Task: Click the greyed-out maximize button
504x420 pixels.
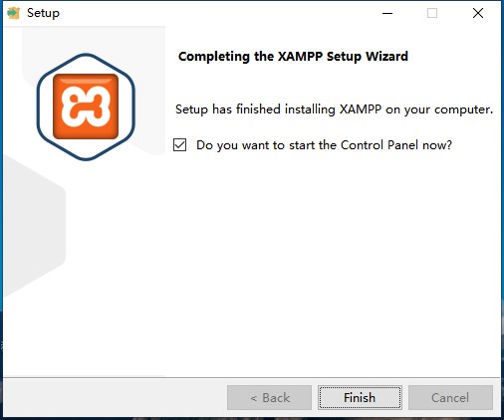Action: (432, 13)
